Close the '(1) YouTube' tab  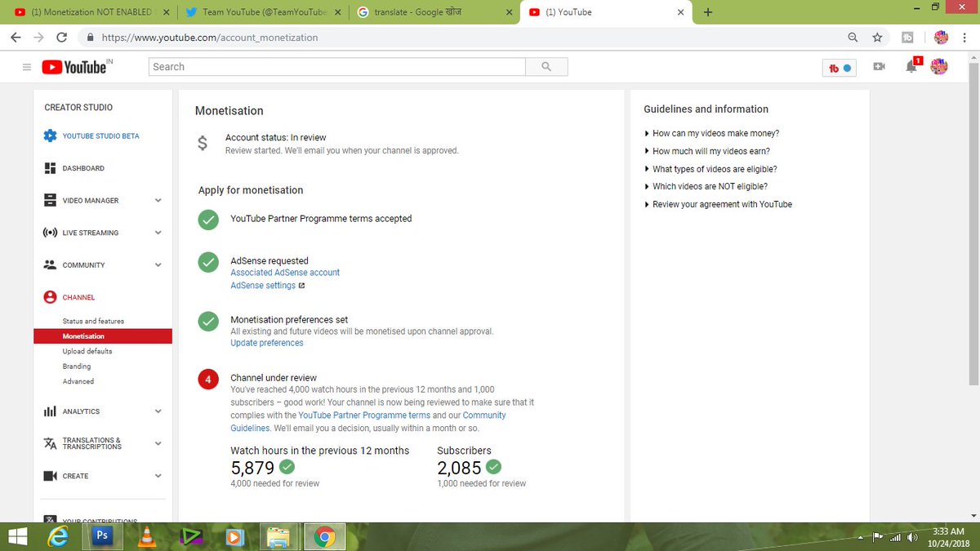point(679,12)
